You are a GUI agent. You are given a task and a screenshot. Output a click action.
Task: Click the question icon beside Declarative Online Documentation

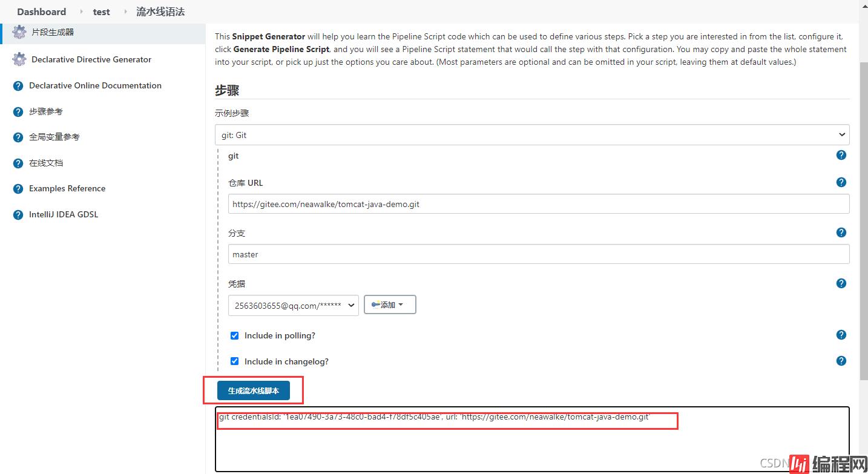pos(18,86)
